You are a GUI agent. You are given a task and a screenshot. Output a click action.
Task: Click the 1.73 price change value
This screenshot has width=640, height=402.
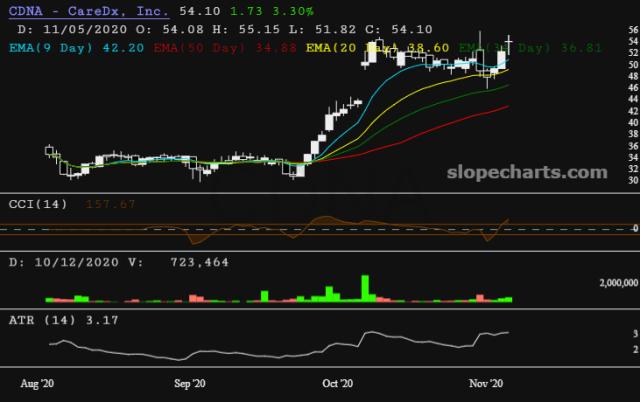point(247,11)
